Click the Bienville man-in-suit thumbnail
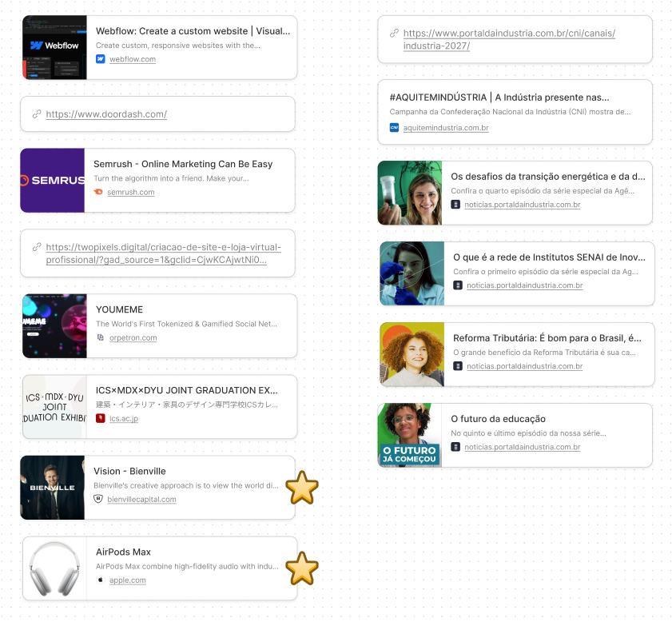 coord(52,488)
